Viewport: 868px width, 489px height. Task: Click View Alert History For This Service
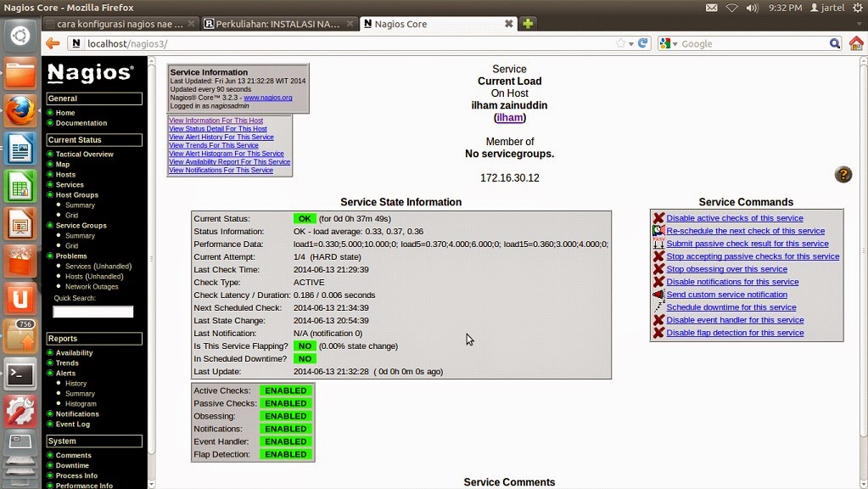[221, 137]
